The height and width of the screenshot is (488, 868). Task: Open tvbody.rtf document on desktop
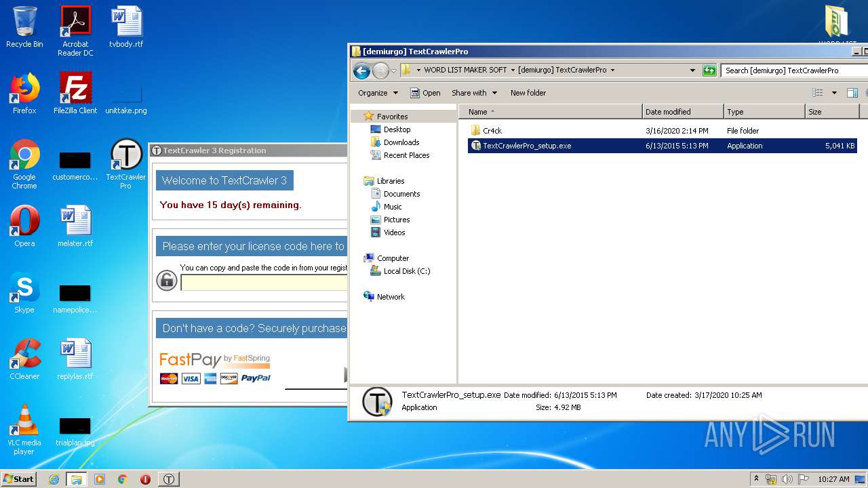coord(126,27)
